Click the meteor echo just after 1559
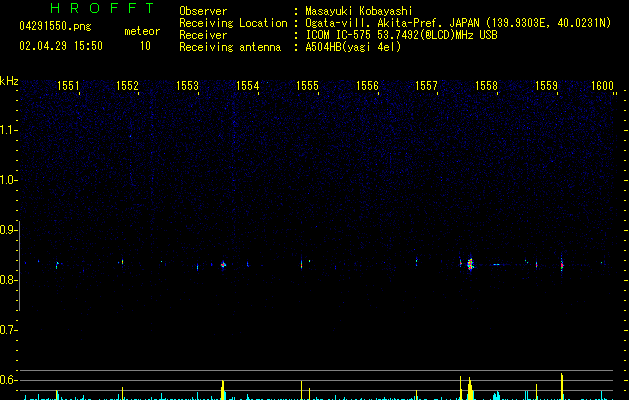The height and width of the screenshot is (400, 629). (x=562, y=264)
